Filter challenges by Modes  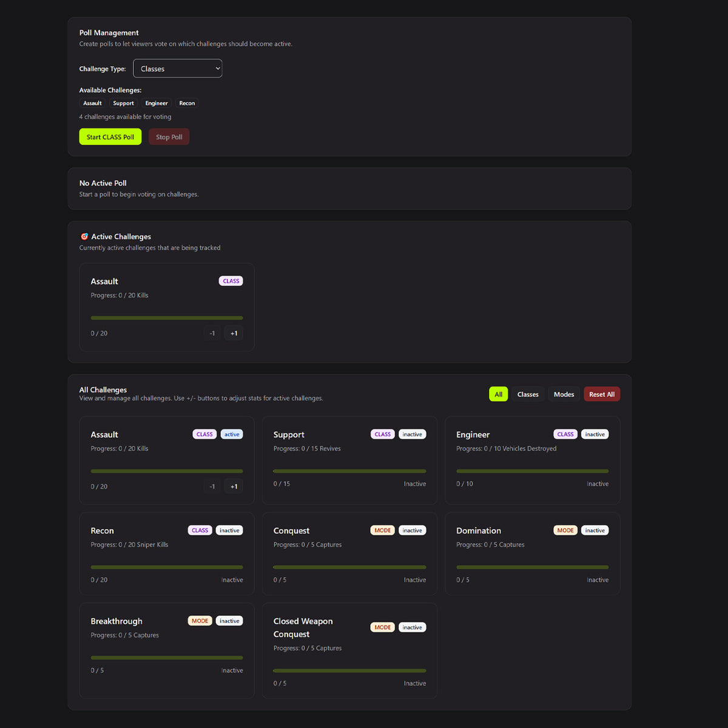[x=564, y=394]
